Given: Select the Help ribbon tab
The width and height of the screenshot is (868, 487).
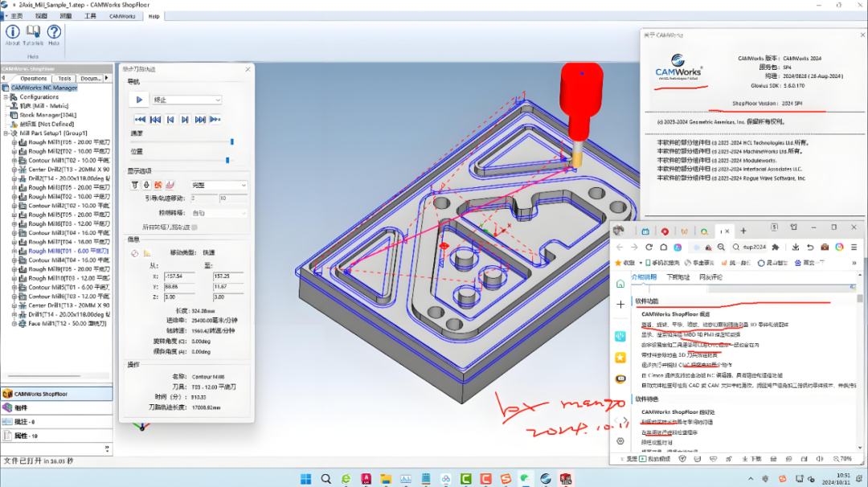Looking at the screenshot, I should click(x=154, y=16).
